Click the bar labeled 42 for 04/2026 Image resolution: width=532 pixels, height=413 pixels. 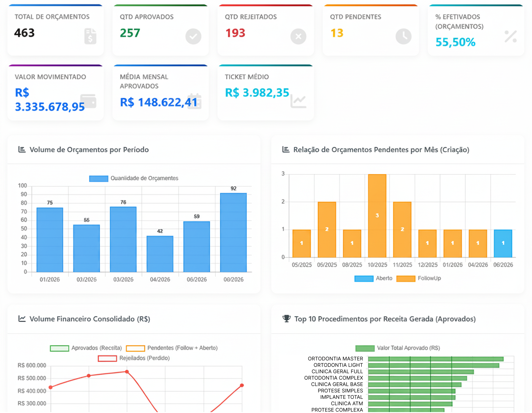point(160,254)
